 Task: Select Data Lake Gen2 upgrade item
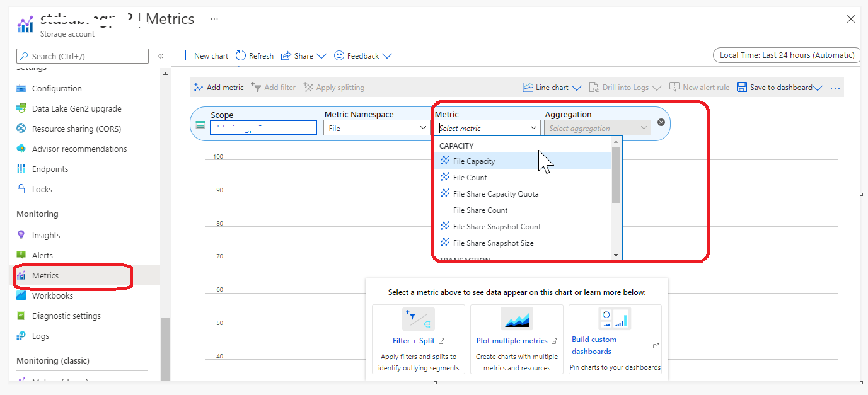76,108
